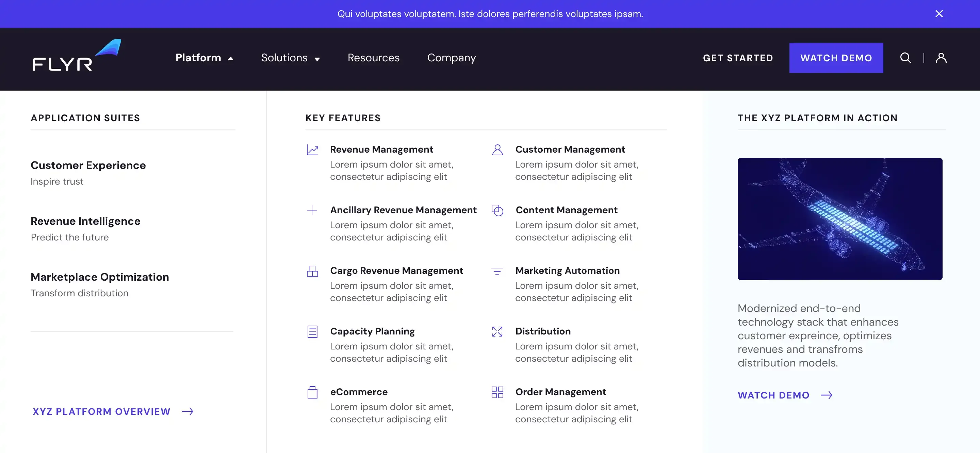Image resolution: width=980 pixels, height=453 pixels.
Task: Click the Content Management shapes icon
Action: 497,210
